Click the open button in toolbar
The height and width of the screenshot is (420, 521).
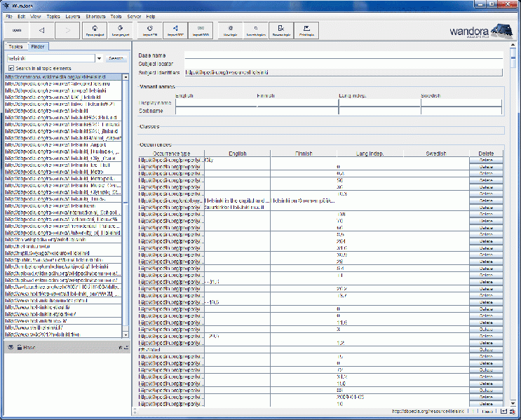pos(16,31)
